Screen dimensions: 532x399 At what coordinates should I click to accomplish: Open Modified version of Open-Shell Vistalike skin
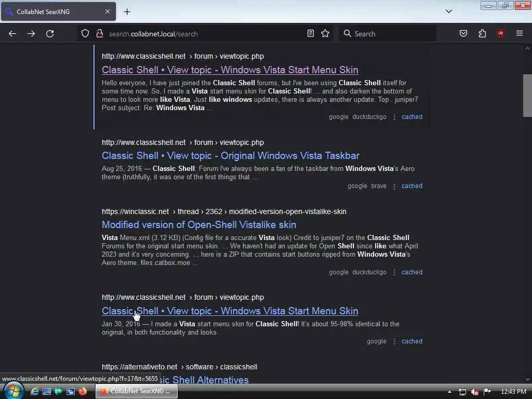[x=199, y=225]
